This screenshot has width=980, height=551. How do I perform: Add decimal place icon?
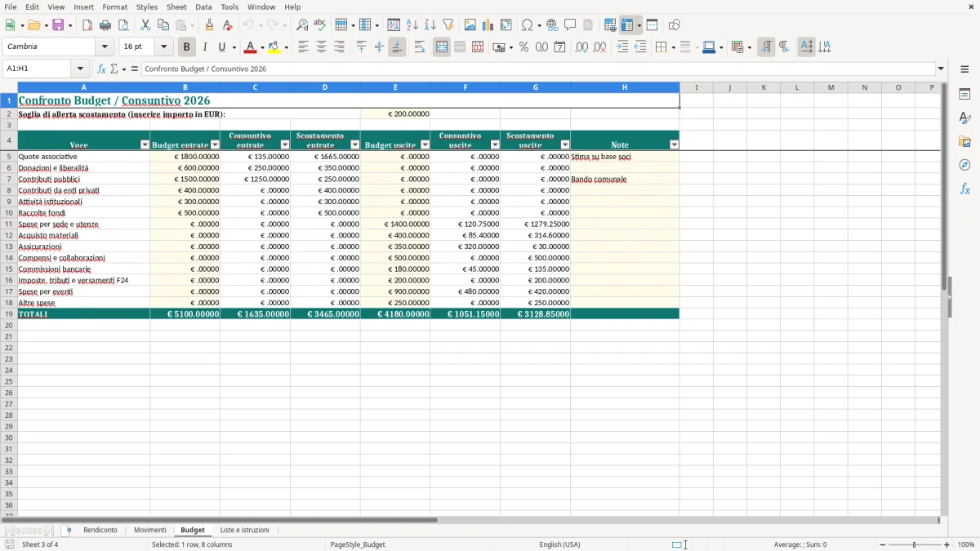pos(581,47)
